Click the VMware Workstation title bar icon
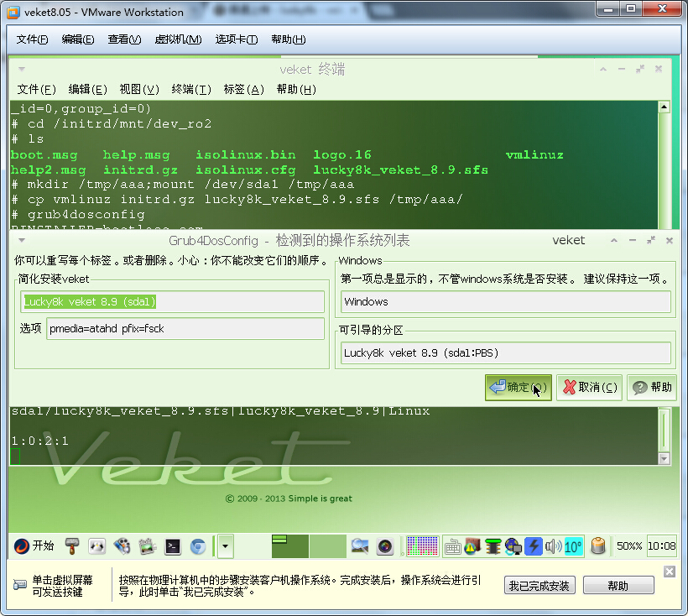The width and height of the screenshot is (688, 616). (13, 13)
